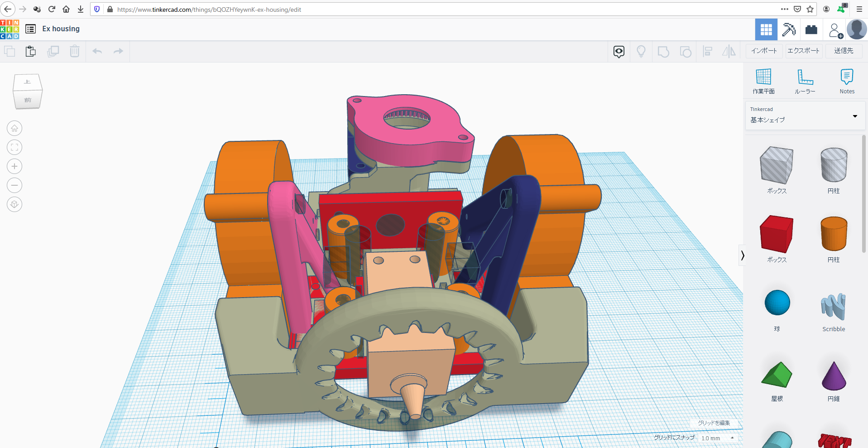The image size is (868, 448).
Task: Collapse the shapes panel with chevron
Action: coord(743,255)
